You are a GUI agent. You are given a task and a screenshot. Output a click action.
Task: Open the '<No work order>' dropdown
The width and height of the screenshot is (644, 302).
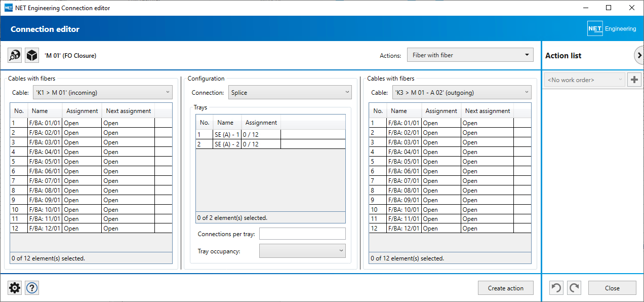pos(584,80)
